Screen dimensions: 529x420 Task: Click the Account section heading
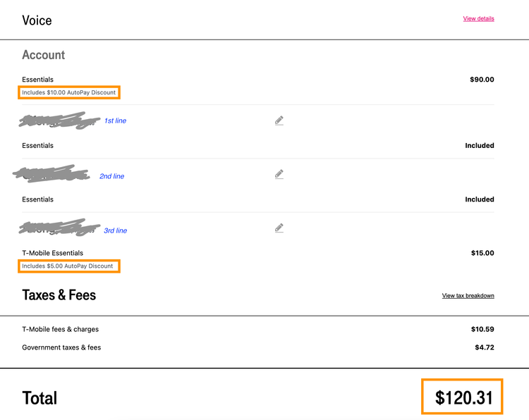coord(44,55)
